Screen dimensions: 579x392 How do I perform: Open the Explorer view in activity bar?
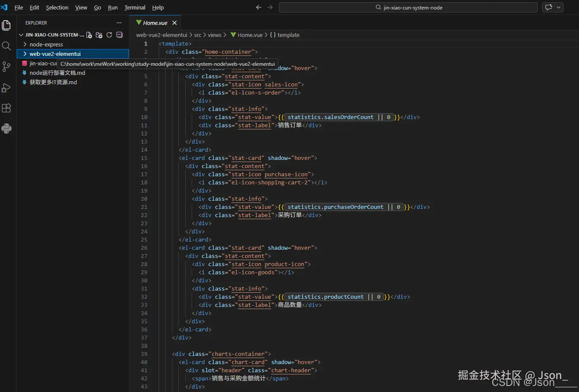pyautogui.click(x=6, y=25)
